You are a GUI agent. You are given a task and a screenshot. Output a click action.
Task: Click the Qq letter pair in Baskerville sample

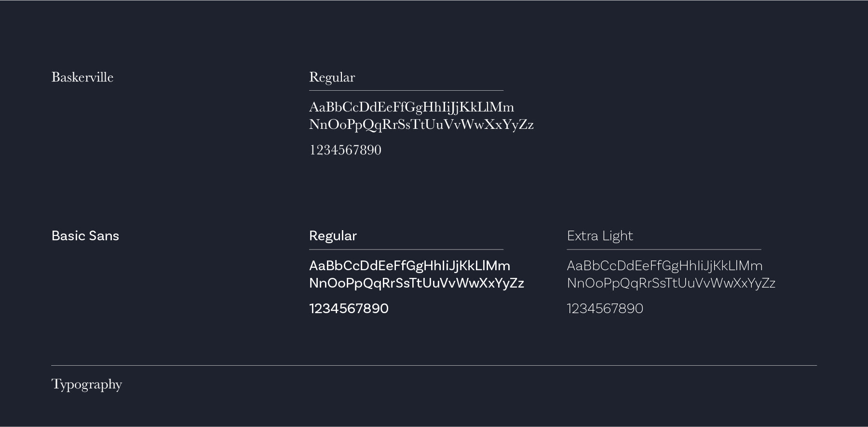click(x=372, y=125)
